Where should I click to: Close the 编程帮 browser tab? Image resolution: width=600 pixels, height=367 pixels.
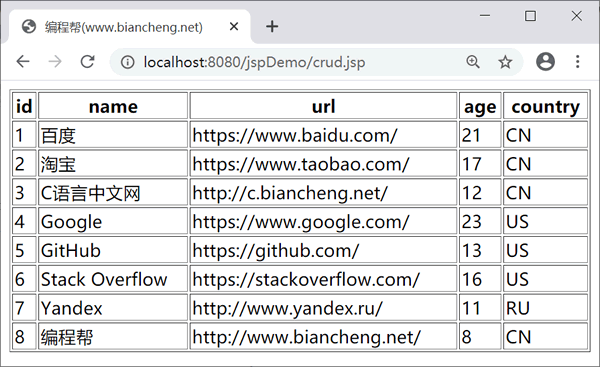(x=234, y=26)
